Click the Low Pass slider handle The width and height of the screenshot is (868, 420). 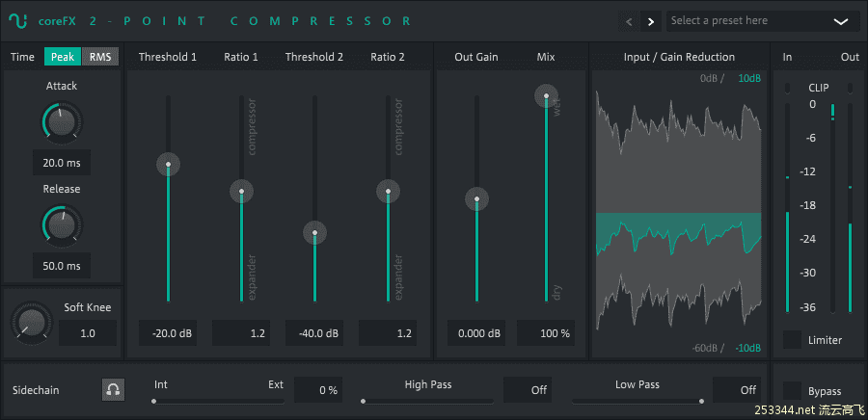pyautogui.click(x=701, y=401)
